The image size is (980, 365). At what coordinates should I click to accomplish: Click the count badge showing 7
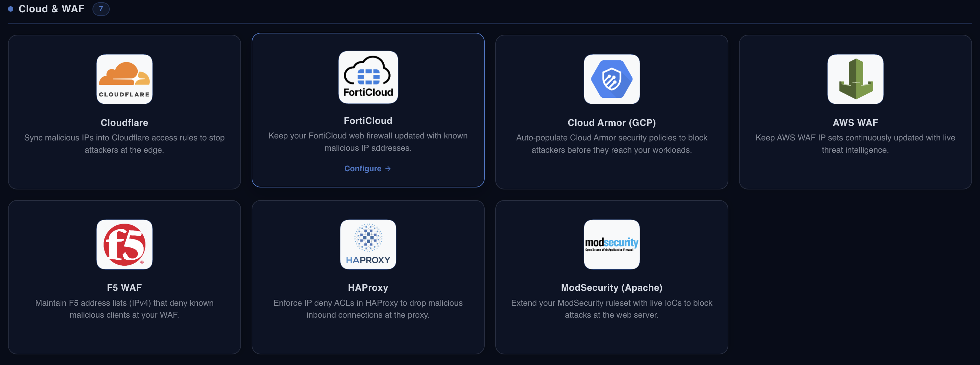coord(101,9)
